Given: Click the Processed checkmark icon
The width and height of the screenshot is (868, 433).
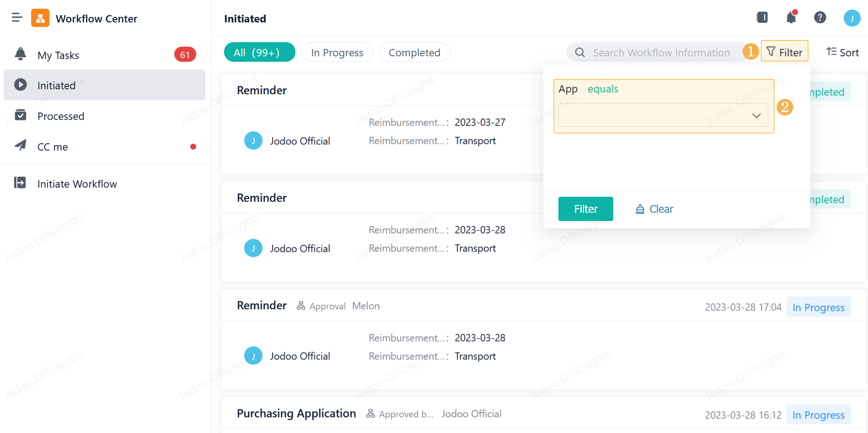Looking at the screenshot, I should [20, 115].
